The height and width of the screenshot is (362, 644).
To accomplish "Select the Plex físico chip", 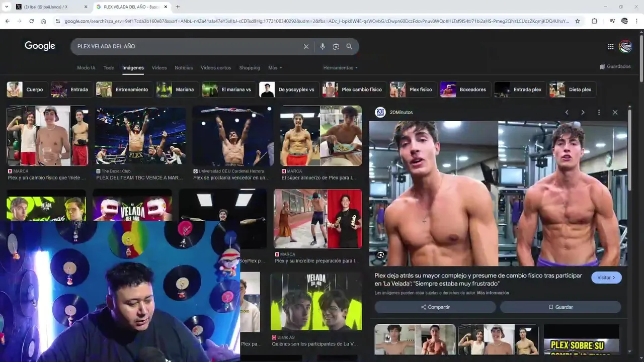I will point(413,89).
